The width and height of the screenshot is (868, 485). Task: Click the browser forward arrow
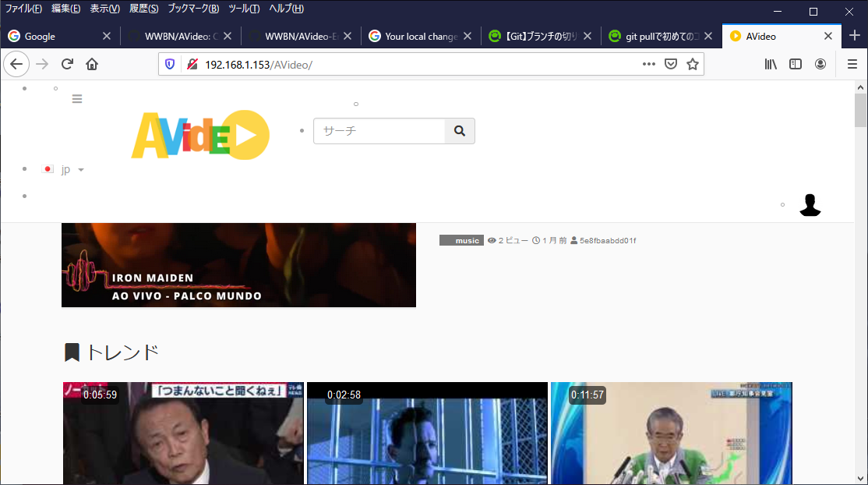click(x=42, y=64)
